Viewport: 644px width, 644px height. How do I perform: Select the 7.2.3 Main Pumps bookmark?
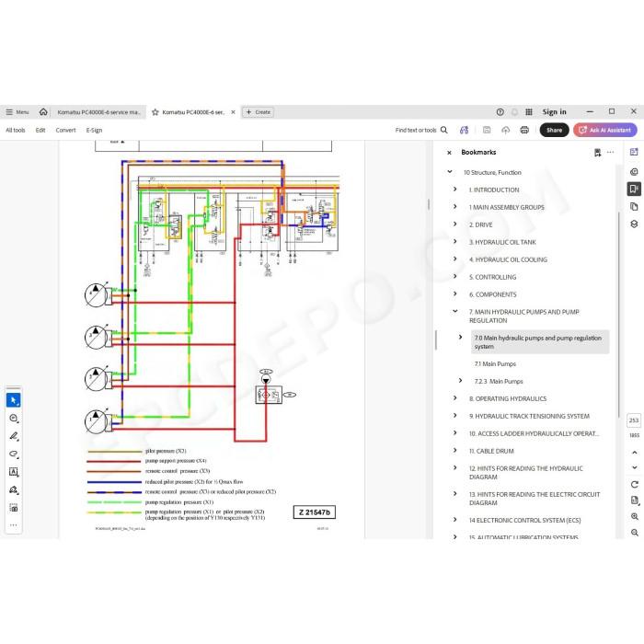499,382
